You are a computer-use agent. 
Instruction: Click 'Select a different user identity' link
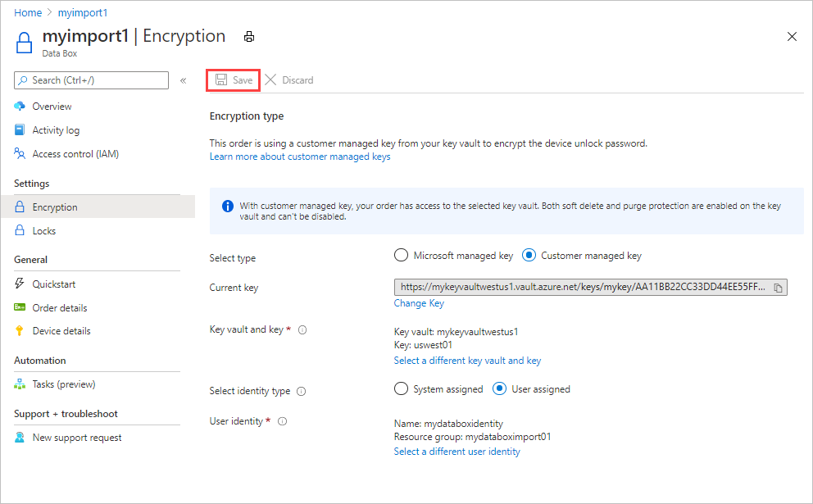[x=456, y=452]
